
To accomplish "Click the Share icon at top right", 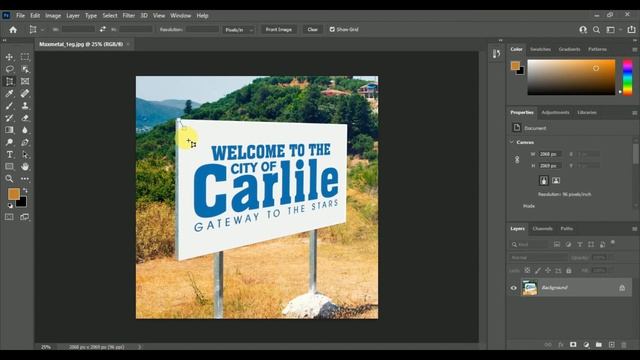I will point(631,29).
